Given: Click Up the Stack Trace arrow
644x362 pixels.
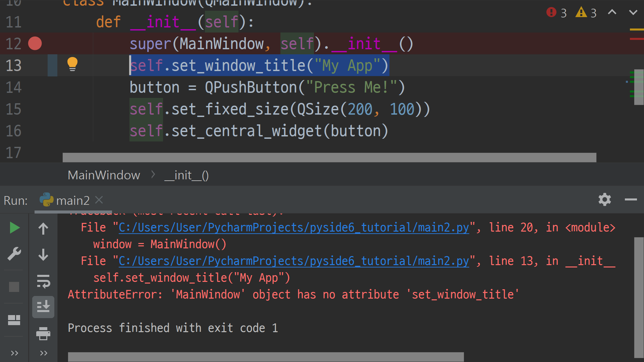Looking at the screenshot, I should point(43,229).
